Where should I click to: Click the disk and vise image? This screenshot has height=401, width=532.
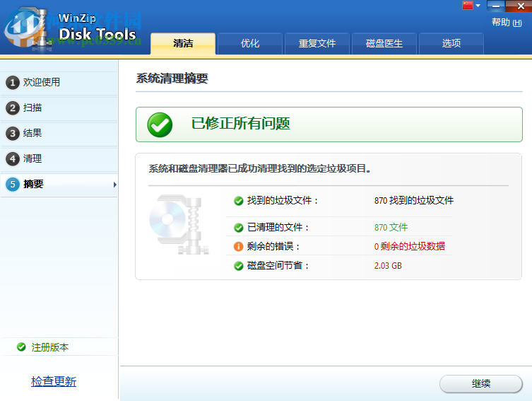(x=179, y=224)
